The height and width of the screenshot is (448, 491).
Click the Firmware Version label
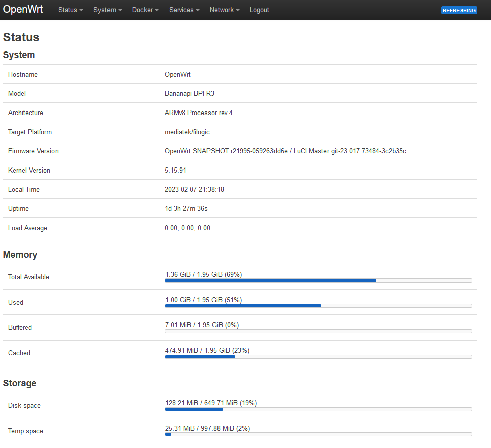pos(33,151)
